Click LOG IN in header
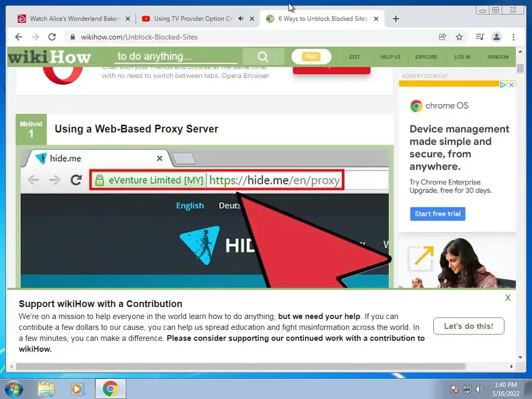Image resolution: width=532 pixels, height=399 pixels. pyautogui.click(x=462, y=57)
